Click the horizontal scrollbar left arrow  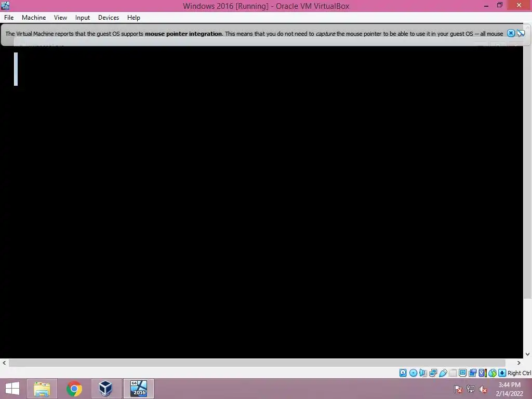(4, 363)
